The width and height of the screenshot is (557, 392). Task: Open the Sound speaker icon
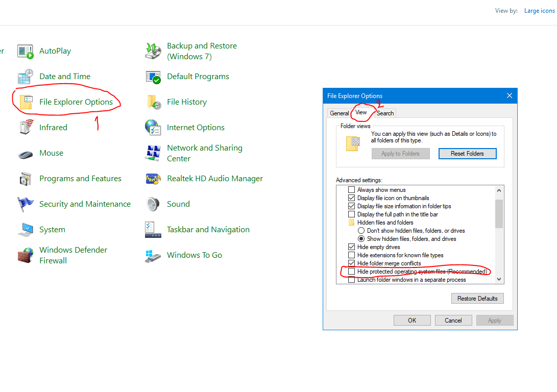click(x=153, y=204)
